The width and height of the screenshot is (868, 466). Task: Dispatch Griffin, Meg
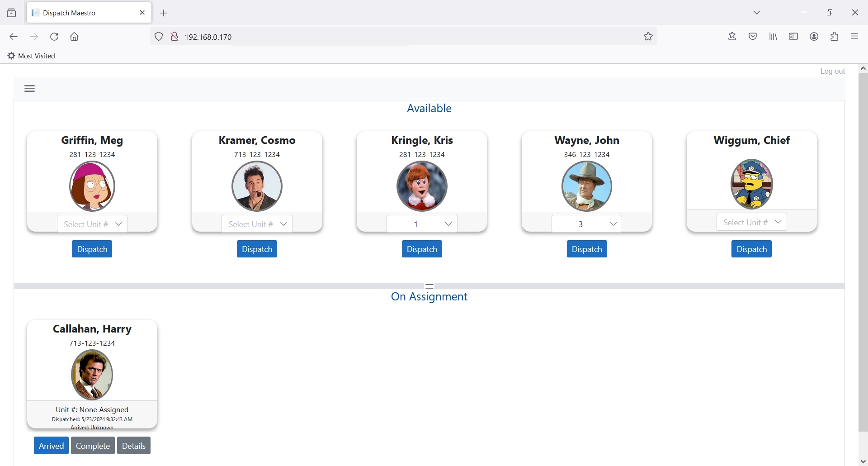tap(92, 249)
